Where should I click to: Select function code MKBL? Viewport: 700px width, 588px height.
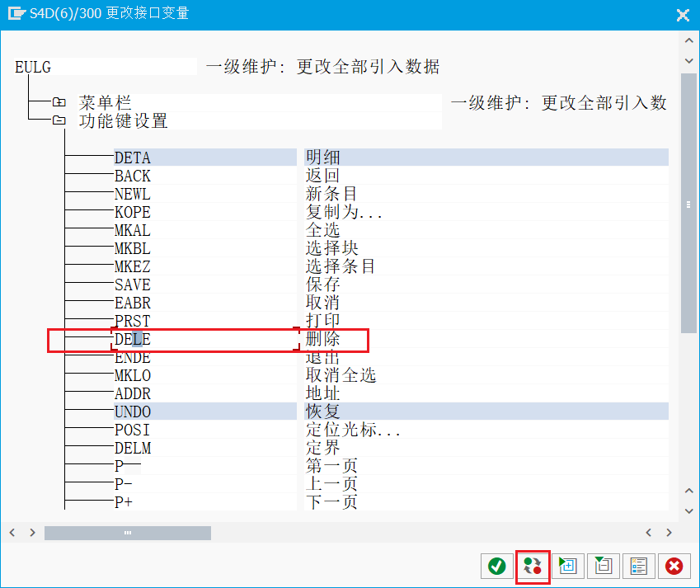[x=133, y=248]
